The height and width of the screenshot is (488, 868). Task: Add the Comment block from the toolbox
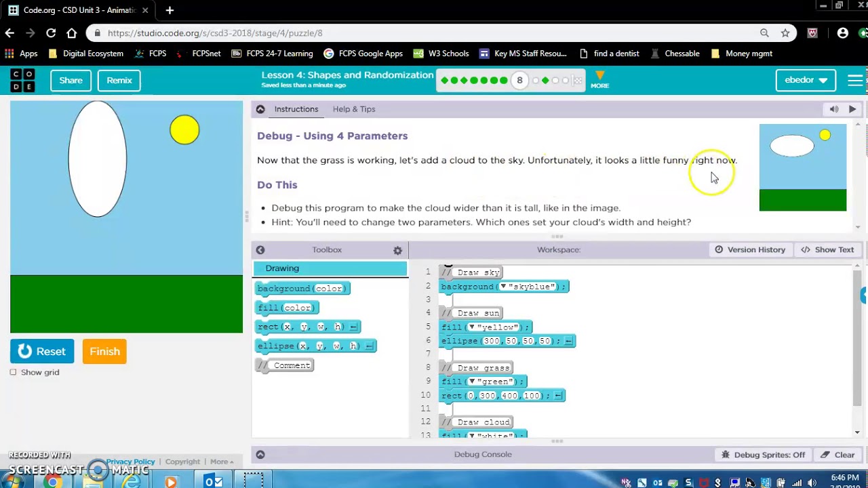[x=285, y=365]
